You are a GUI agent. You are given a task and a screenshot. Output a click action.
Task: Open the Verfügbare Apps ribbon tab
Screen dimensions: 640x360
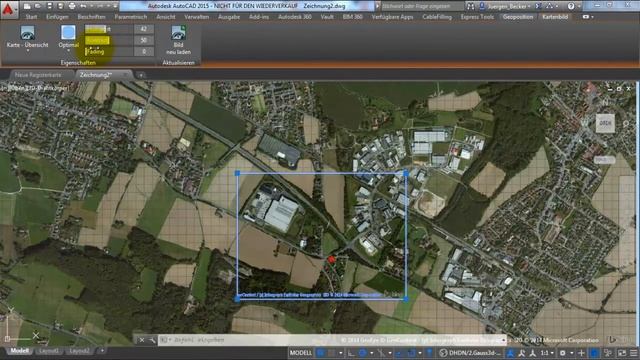click(393, 17)
